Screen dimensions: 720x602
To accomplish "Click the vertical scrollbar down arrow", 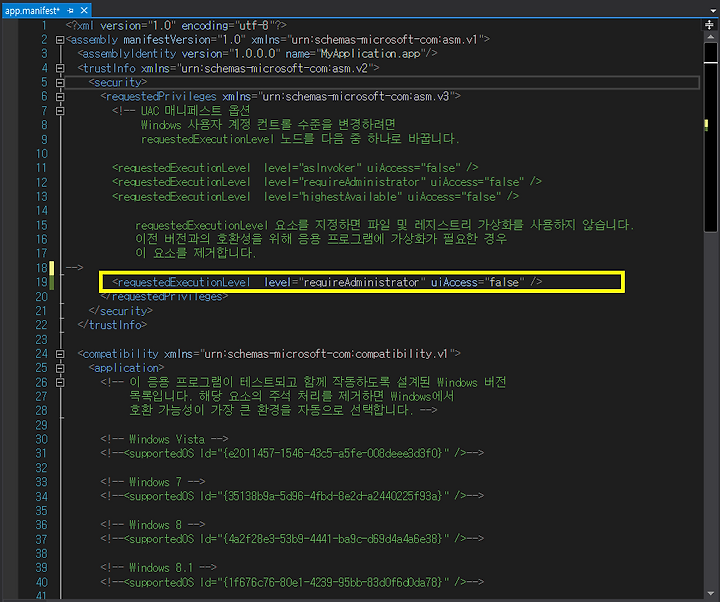I will pyautogui.click(x=710, y=594).
